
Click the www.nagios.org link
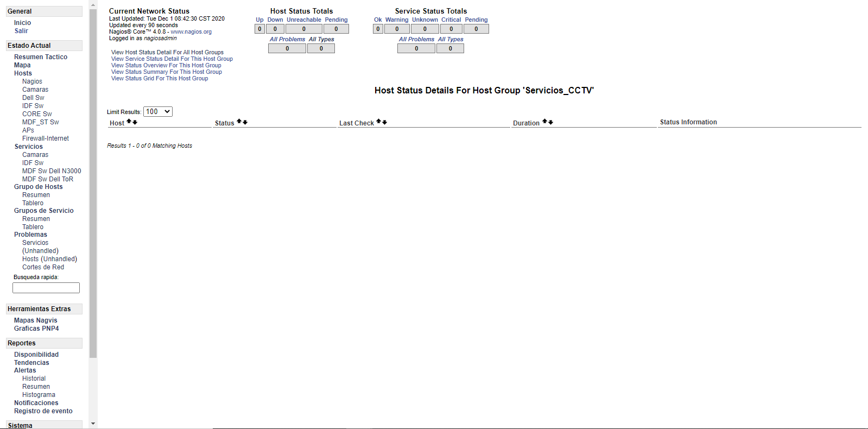(x=191, y=32)
